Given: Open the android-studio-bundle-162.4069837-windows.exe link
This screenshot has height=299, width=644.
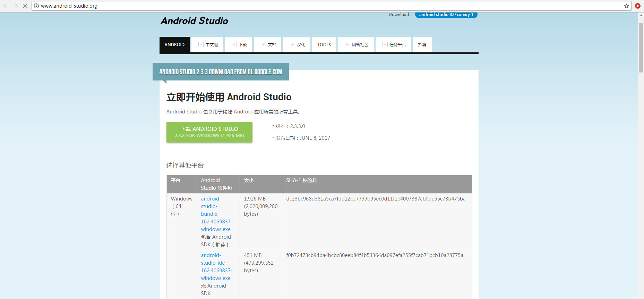Looking at the screenshot, I should coord(217,214).
